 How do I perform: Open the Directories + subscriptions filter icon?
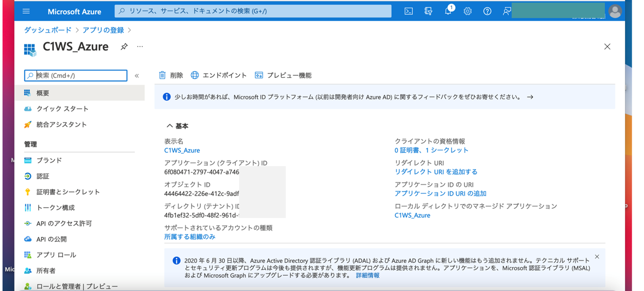pos(429,11)
